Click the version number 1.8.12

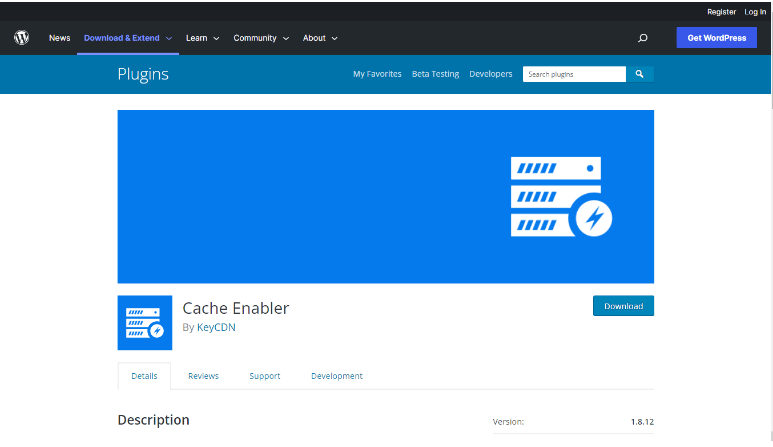click(x=642, y=422)
